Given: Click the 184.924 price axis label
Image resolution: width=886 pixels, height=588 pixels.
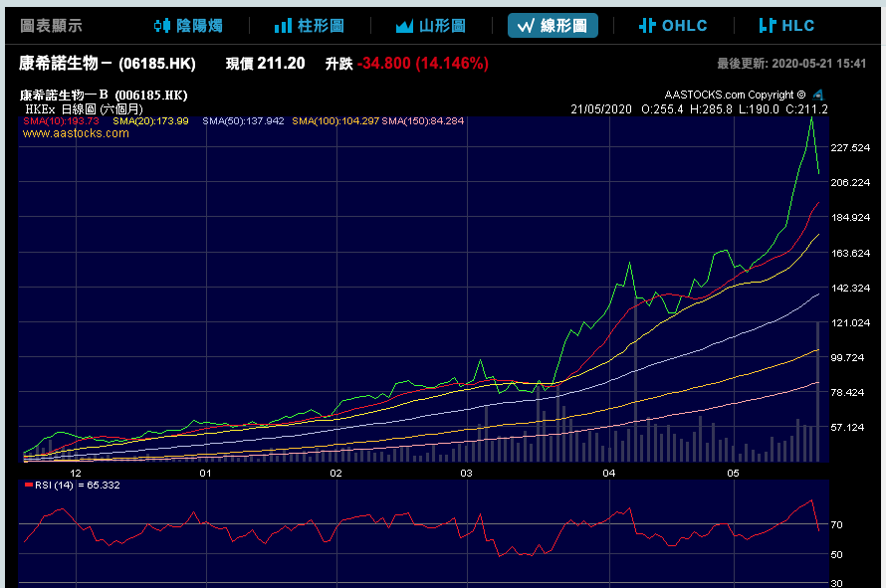Looking at the screenshot, I should [850, 218].
